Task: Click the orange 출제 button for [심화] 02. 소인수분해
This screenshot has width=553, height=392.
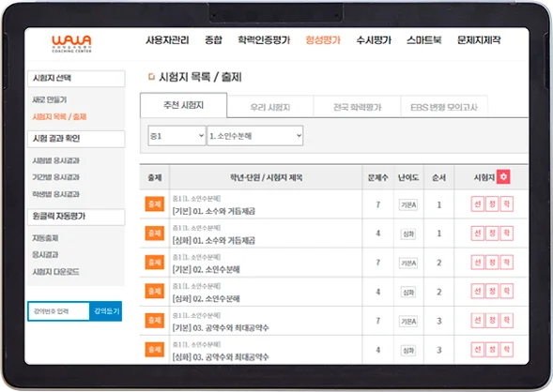Action: (x=155, y=292)
